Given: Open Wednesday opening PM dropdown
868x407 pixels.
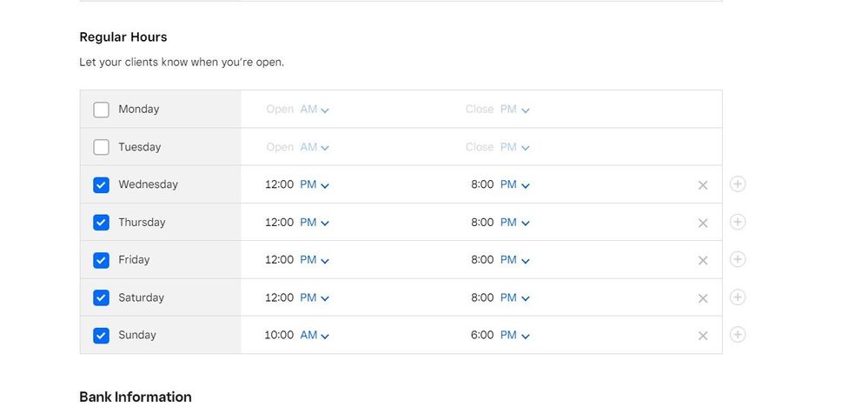Looking at the screenshot, I should pos(315,185).
